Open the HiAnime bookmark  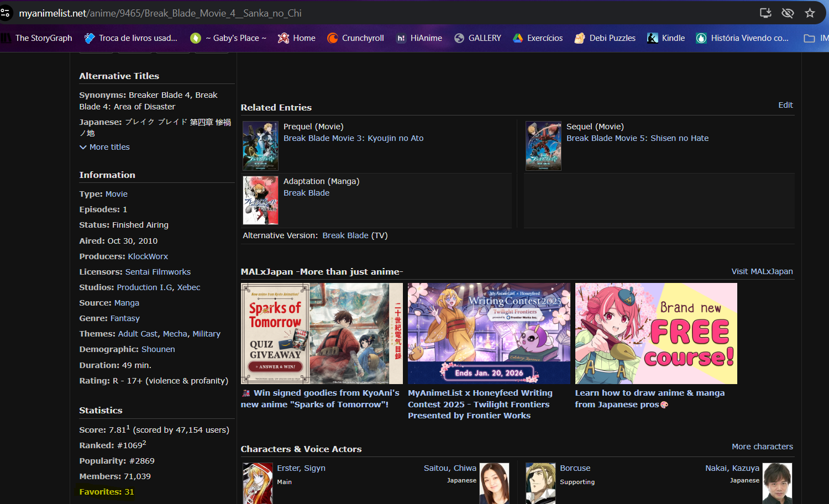419,38
